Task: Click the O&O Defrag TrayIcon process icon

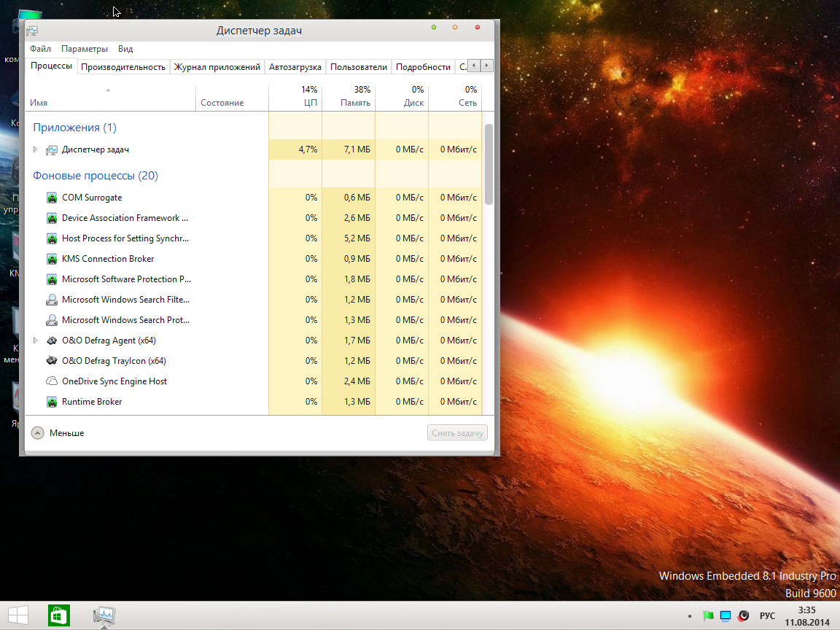Action: [x=52, y=361]
